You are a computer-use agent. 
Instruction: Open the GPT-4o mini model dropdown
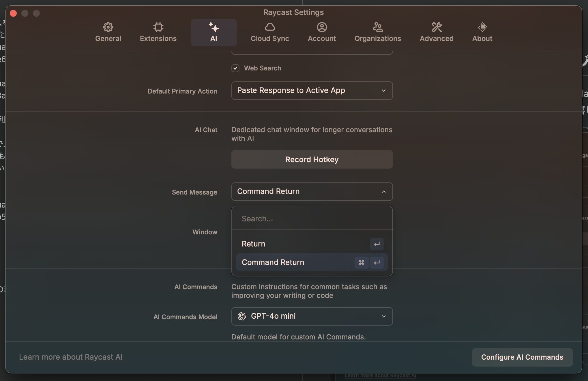[x=312, y=316]
